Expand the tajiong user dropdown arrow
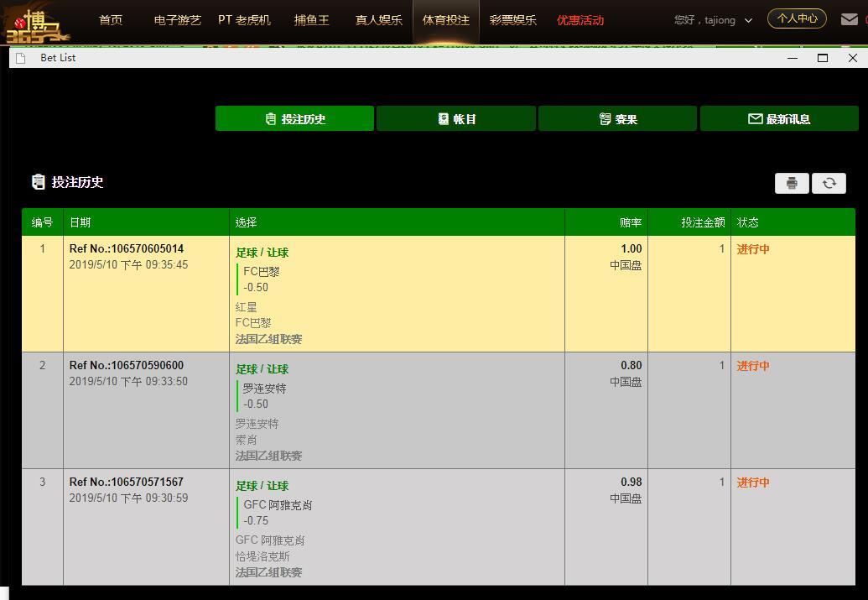Image resolution: width=868 pixels, height=600 pixels. 748,20
